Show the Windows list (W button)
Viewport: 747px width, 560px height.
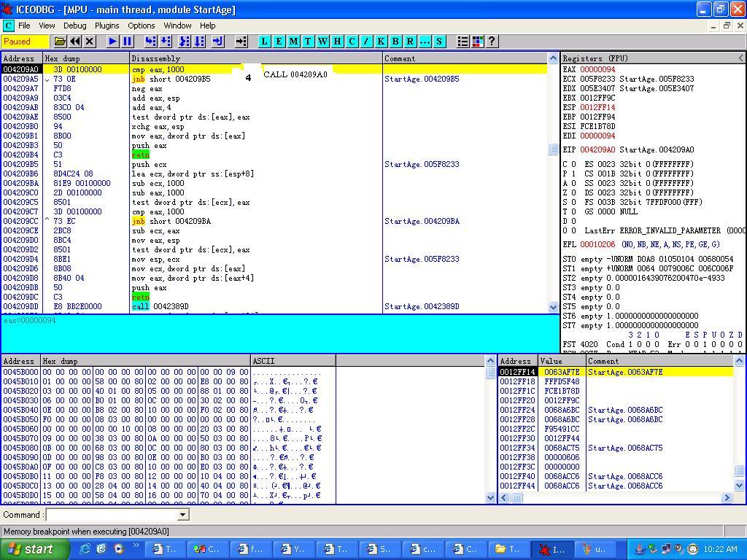322,42
